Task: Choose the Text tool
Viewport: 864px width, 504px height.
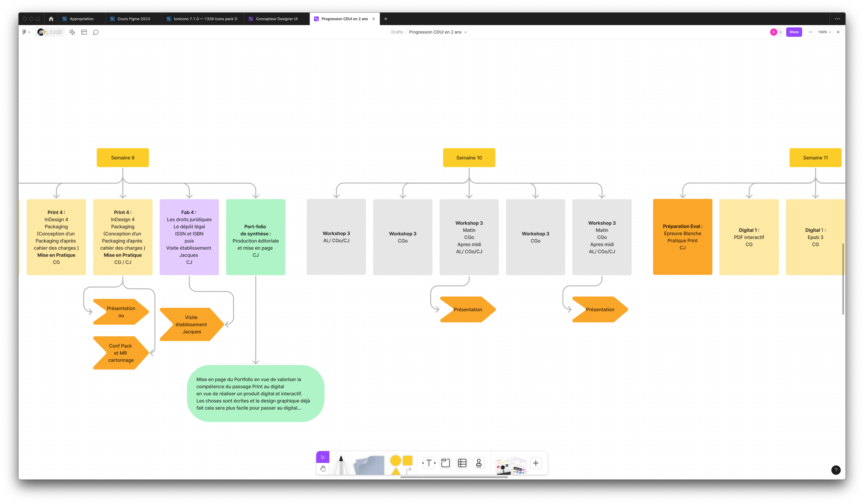Action: click(x=429, y=463)
